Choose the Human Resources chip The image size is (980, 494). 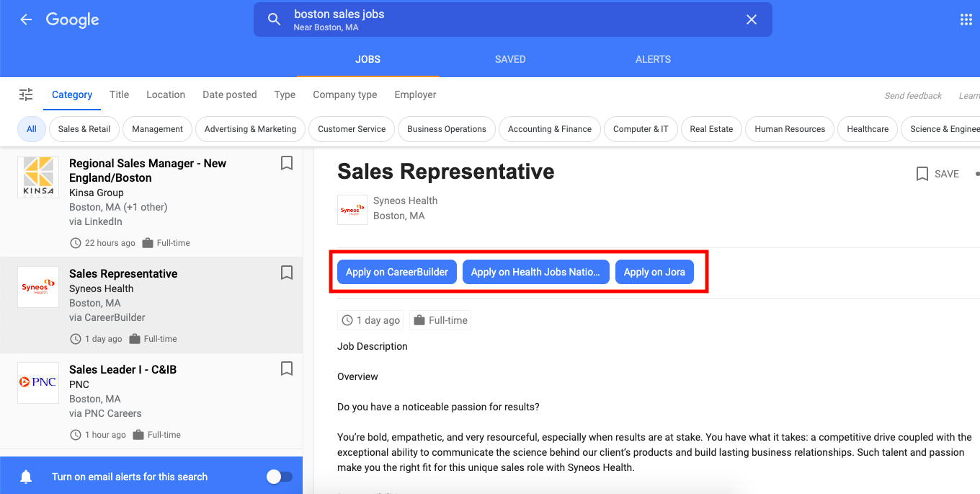(790, 129)
